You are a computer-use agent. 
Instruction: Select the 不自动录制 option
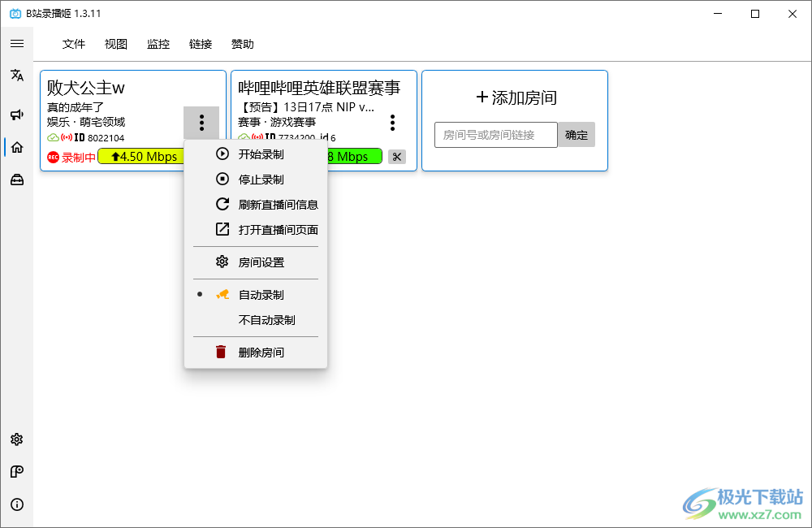click(256, 320)
